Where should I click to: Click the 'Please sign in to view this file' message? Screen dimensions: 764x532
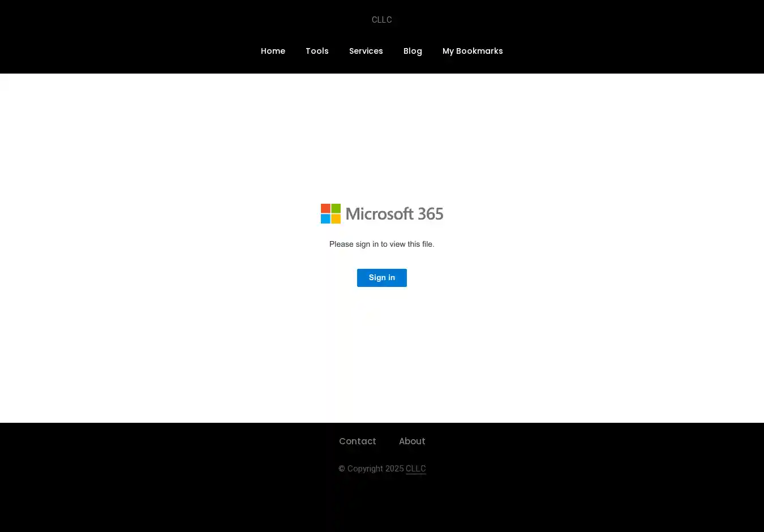(381, 244)
